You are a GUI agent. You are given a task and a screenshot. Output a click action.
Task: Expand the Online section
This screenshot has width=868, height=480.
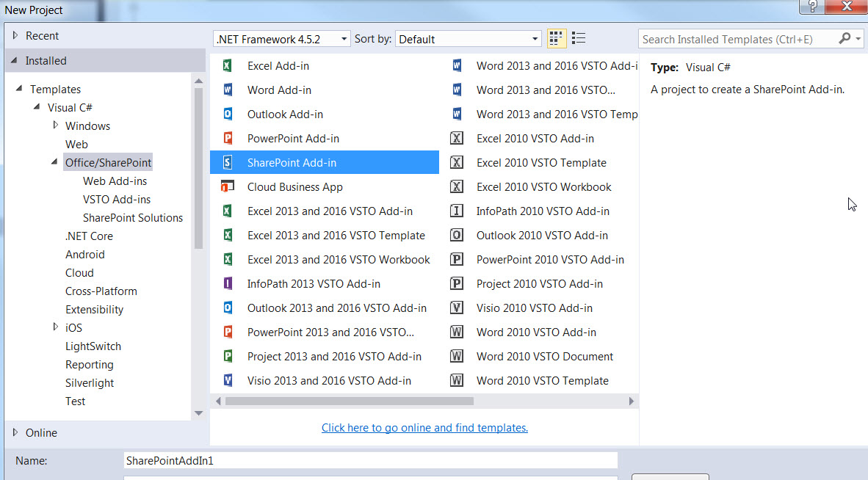(x=15, y=432)
